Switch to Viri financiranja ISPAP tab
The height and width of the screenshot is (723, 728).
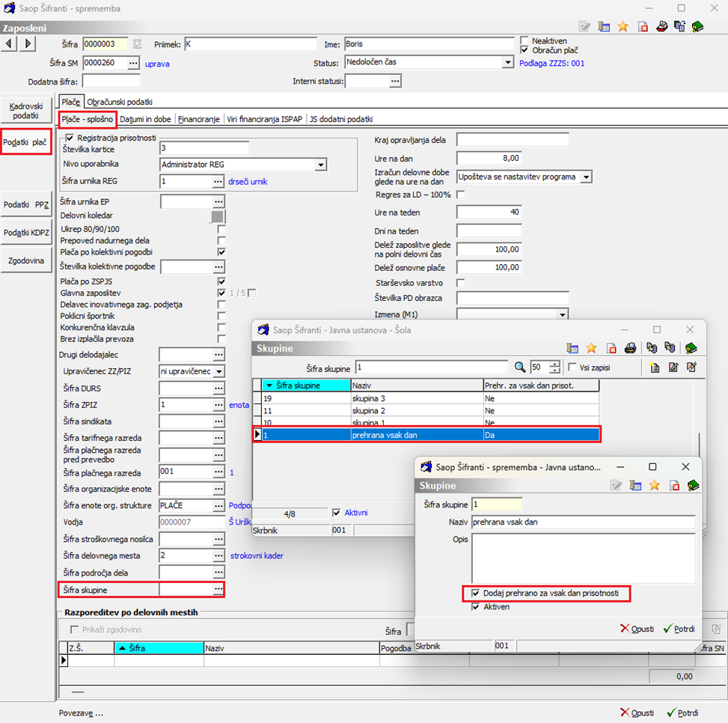264,119
